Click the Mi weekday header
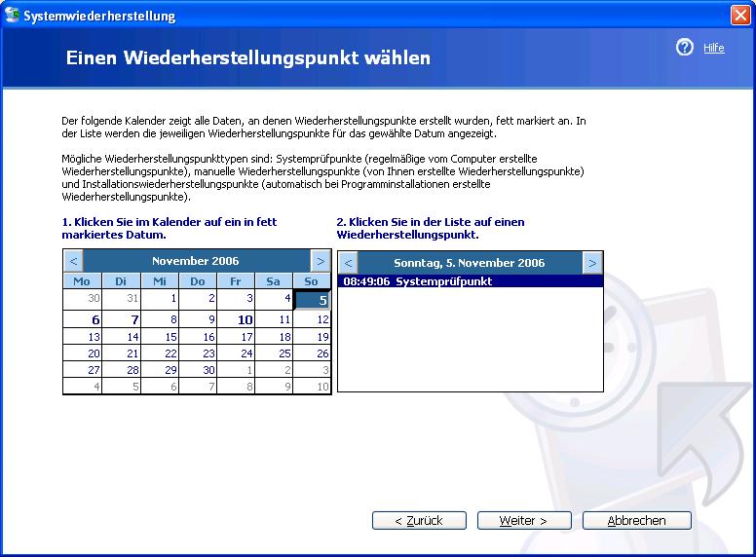This screenshot has width=756, height=557. tap(160, 280)
